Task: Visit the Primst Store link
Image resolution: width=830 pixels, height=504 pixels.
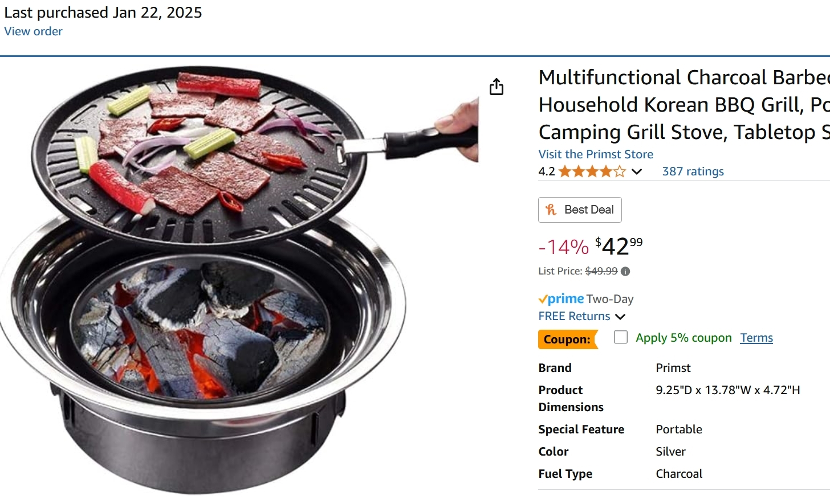Action: click(596, 154)
